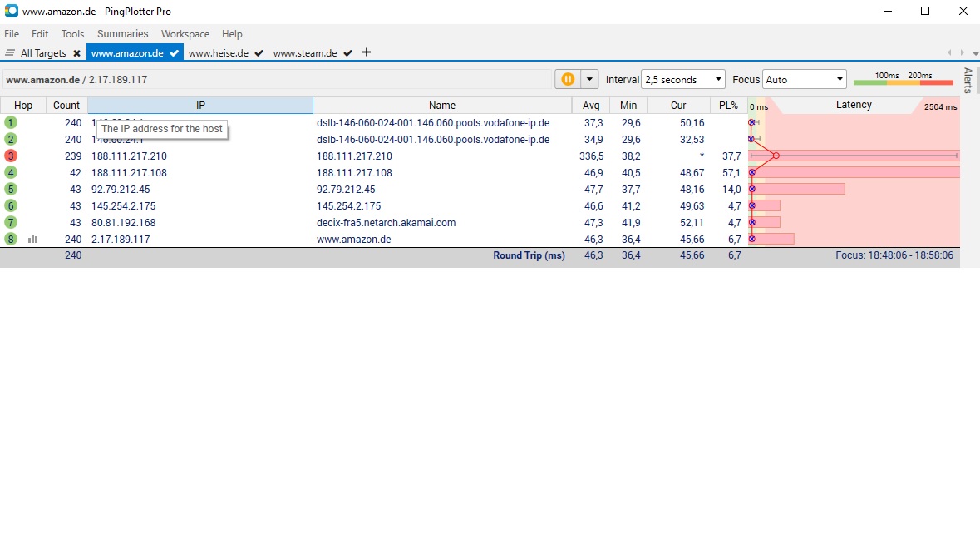
Task: Click the Name column header
Action: tap(442, 105)
